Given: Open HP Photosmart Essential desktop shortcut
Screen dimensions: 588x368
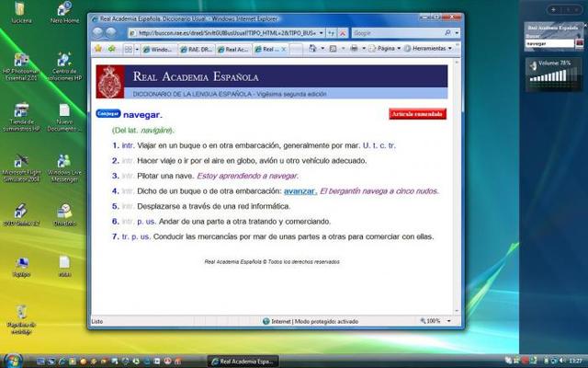Looking at the screenshot, I should click(21, 67).
